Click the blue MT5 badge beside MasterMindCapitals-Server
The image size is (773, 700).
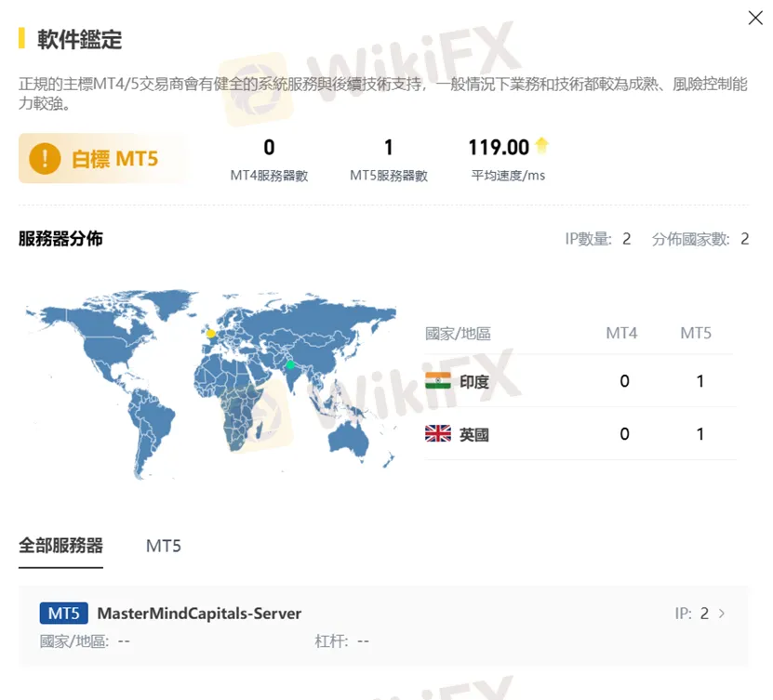click(64, 614)
